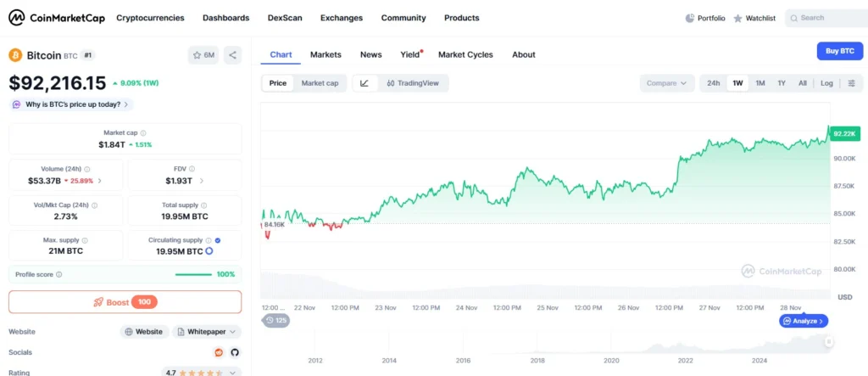
Task: Click the CoinMarketCap logo
Action: pos(57,18)
